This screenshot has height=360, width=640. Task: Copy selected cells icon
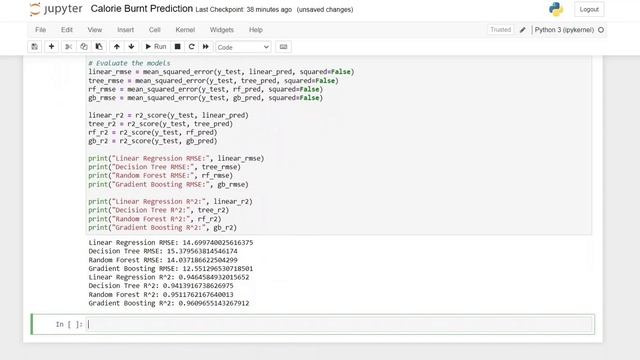(84, 47)
